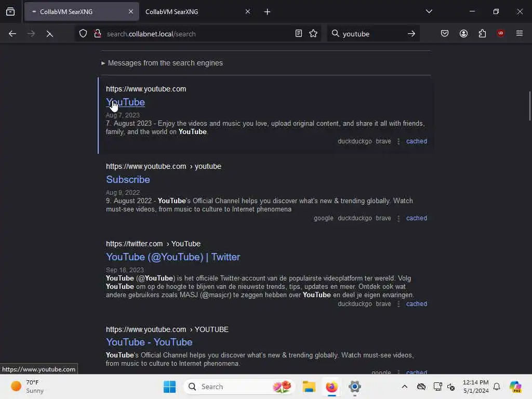Screen dimensions: 532x399
Task: Open the weather widget showing 70°F Sunny
Action: click(28, 387)
